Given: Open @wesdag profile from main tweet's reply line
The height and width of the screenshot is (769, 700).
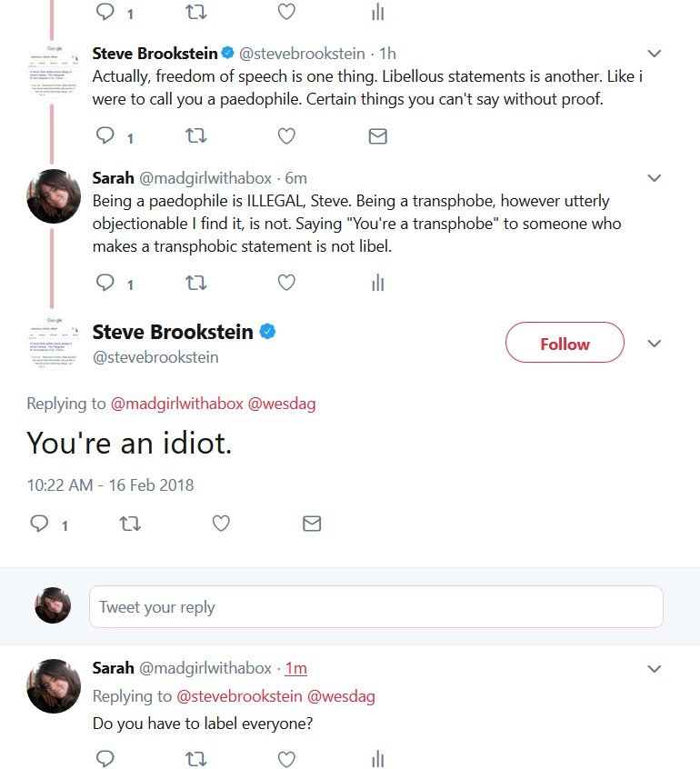Looking at the screenshot, I should pos(282,404).
